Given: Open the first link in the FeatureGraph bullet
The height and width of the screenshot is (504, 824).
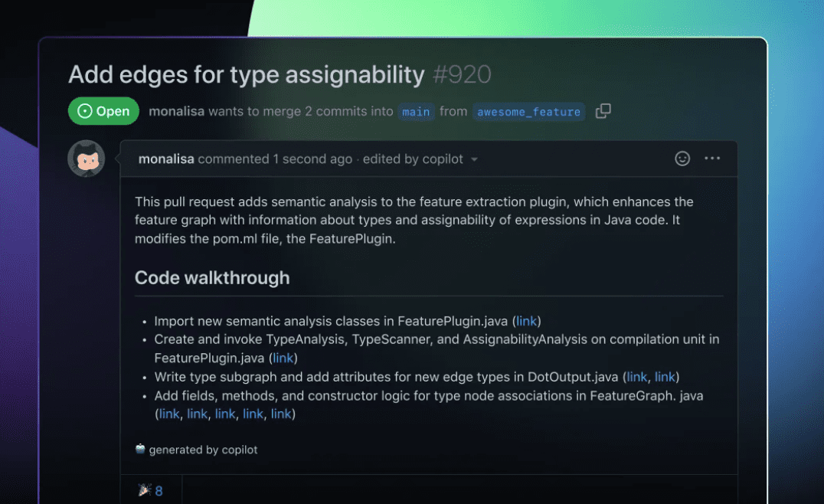Looking at the screenshot, I should pos(169,414).
